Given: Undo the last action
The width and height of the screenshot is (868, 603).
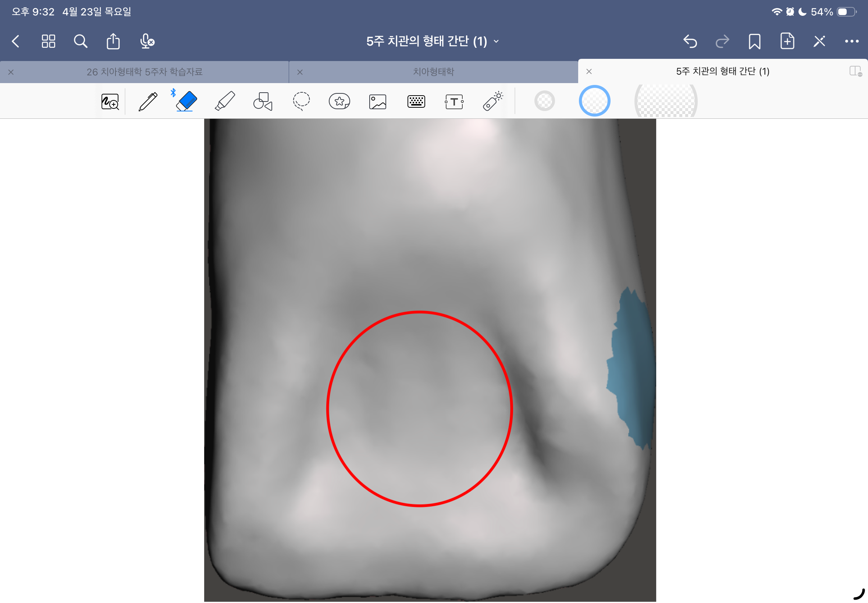Looking at the screenshot, I should (x=690, y=41).
